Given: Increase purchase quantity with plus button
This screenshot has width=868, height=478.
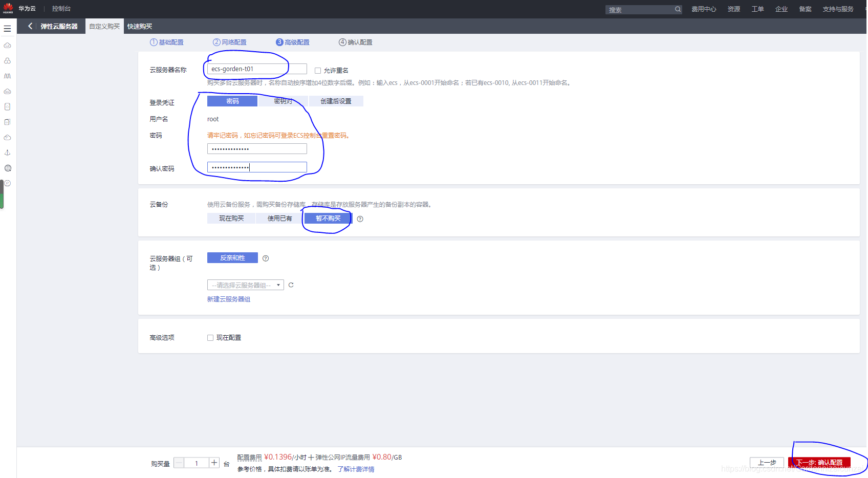Looking at the screenshot, I should (214, 463).
